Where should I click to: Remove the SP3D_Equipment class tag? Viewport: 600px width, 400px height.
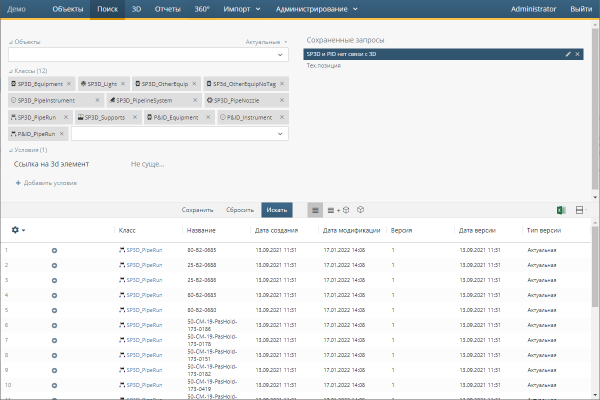(x=70, y=85)
